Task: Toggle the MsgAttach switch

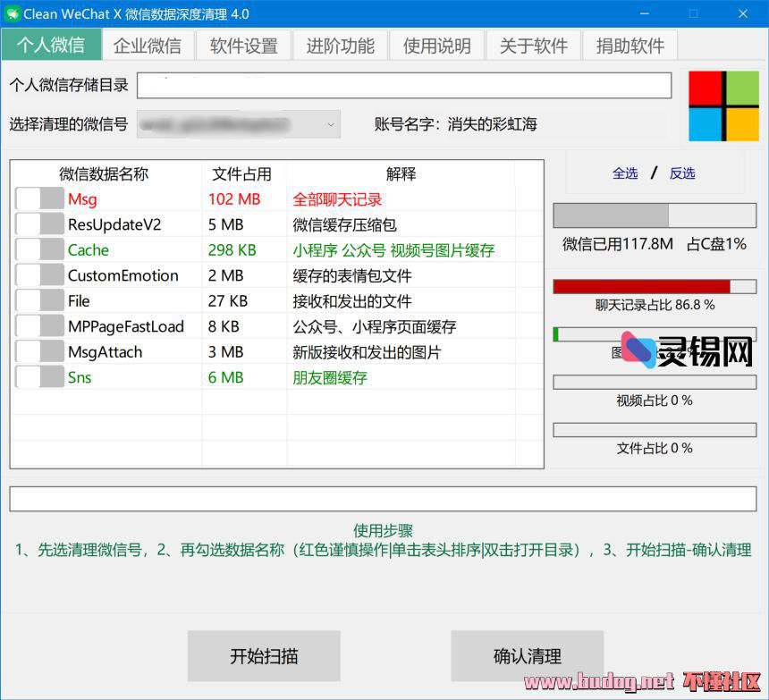Action: click(x=39, y=352)
